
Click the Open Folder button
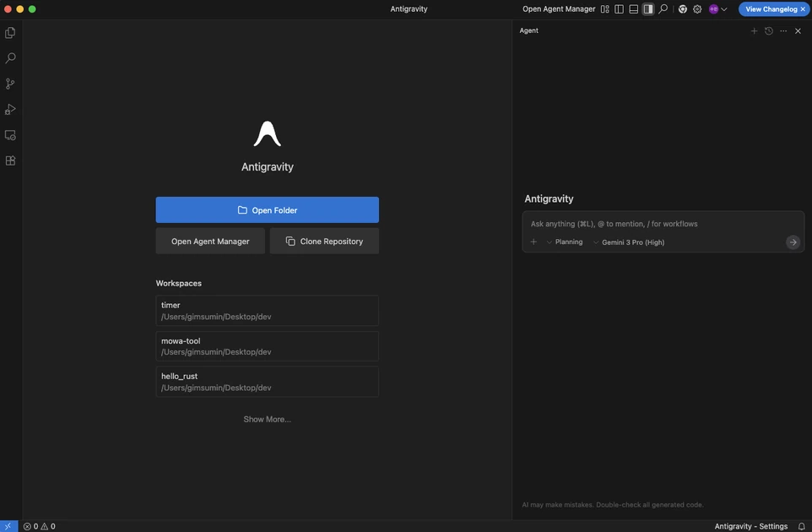[x=267, y=210]
